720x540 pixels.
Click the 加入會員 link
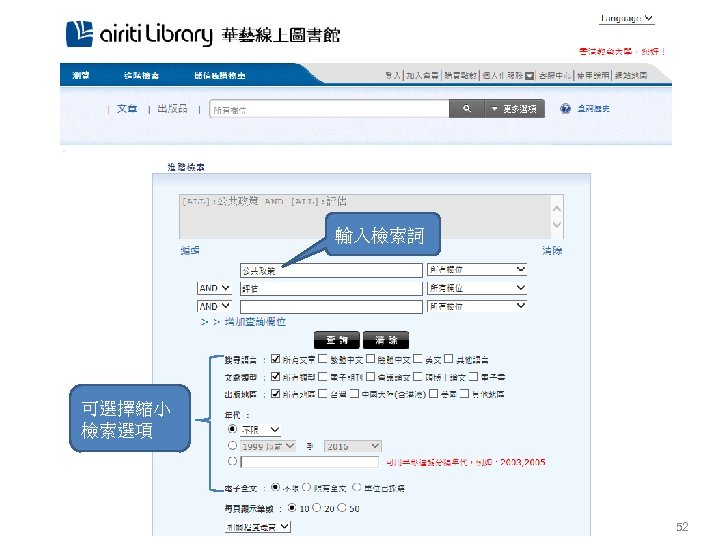coord(422,76)
